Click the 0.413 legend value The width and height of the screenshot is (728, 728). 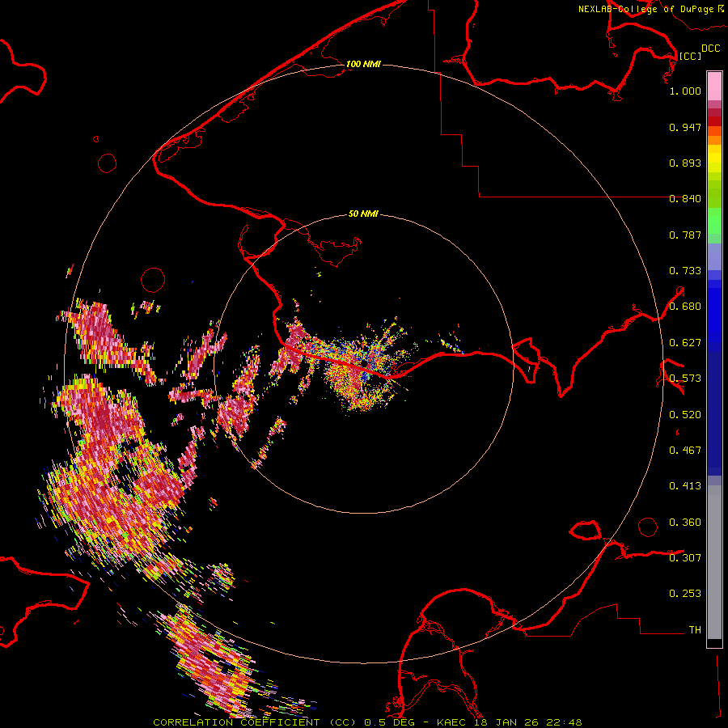(x=685, y=486)
